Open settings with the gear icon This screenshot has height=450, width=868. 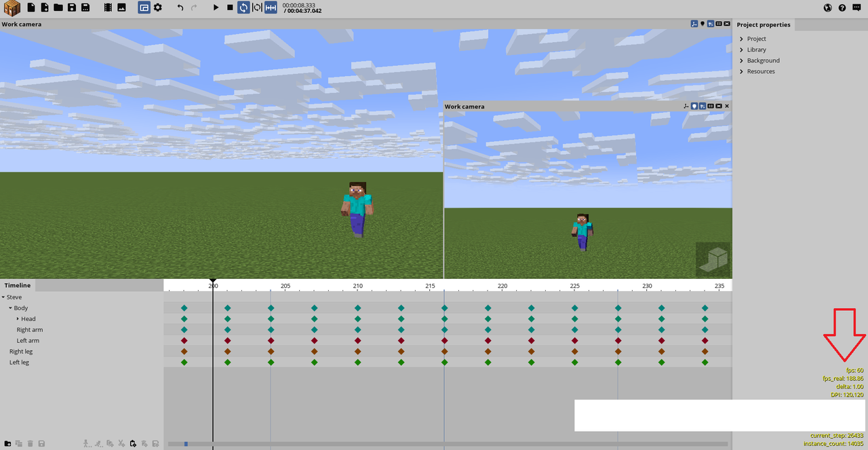pos(157,7)
